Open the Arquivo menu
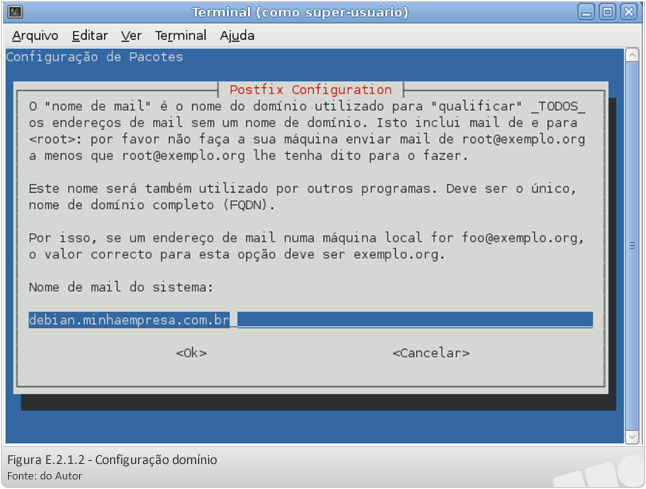646x489 pixels. click(x=35, y=36)
